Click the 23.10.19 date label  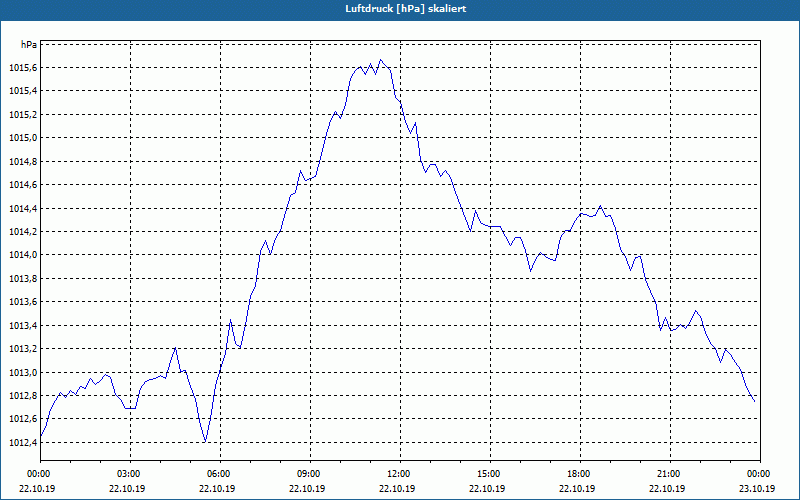757,488
